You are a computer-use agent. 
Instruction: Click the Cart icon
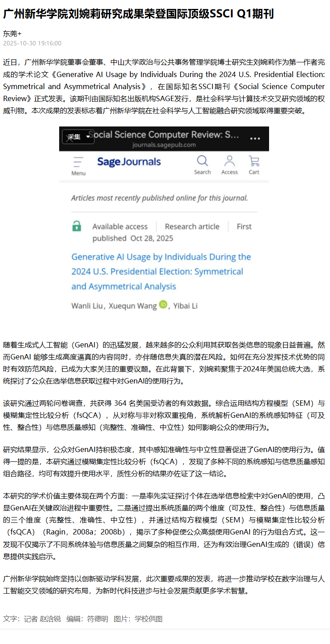254,161
